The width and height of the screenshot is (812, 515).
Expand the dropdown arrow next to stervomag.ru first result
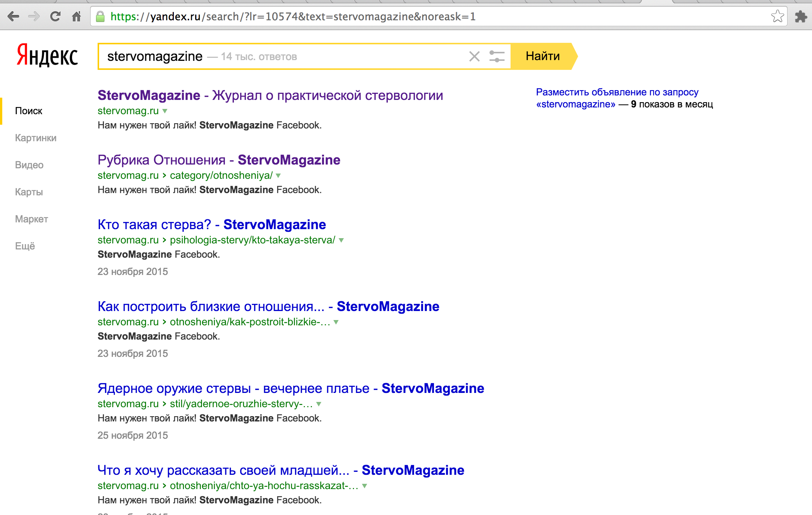pos(165,111)
